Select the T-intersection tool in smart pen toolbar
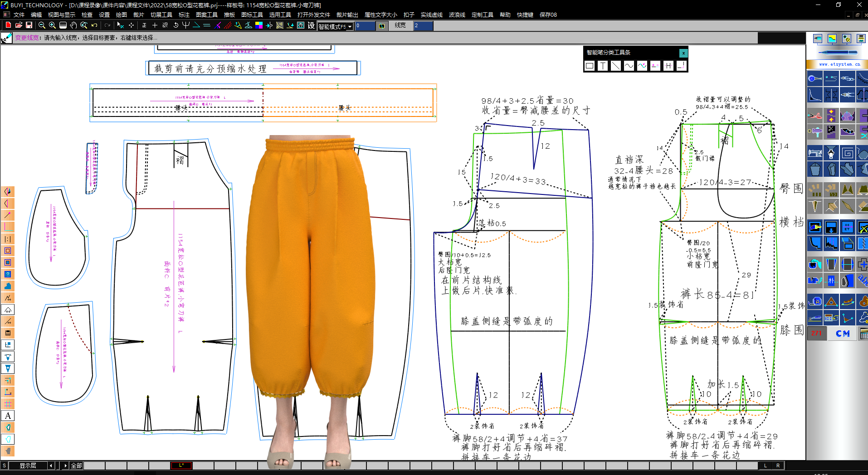This screenshot has width=868, height=475. pyautogui.click(x=603, y=66)
